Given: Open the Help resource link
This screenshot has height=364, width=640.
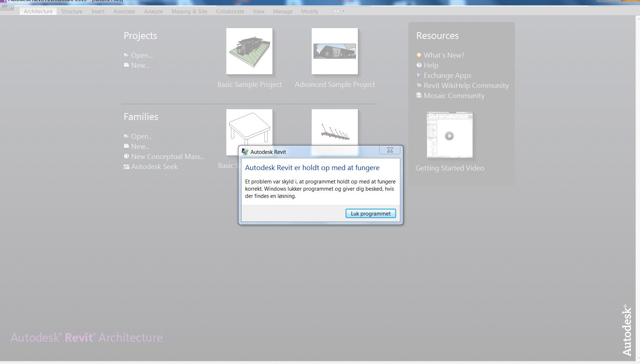Looking at the screenshot, I should point(431,65).
